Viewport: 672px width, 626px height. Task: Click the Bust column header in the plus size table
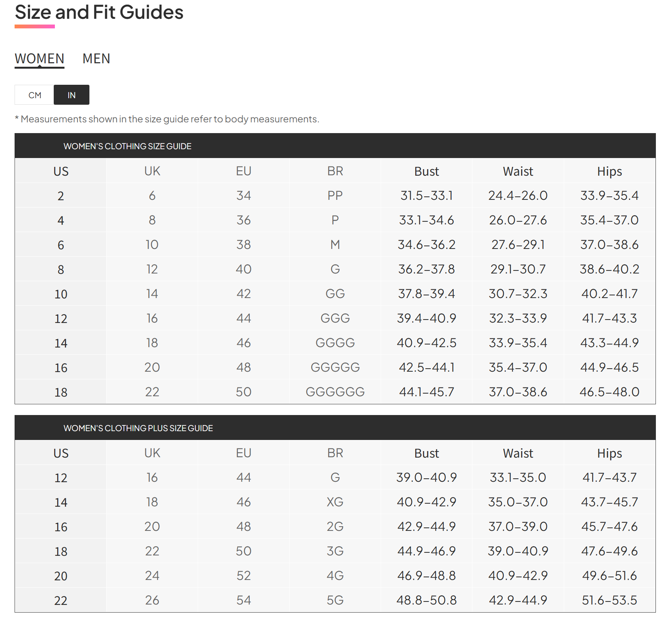tap(426, 453)
